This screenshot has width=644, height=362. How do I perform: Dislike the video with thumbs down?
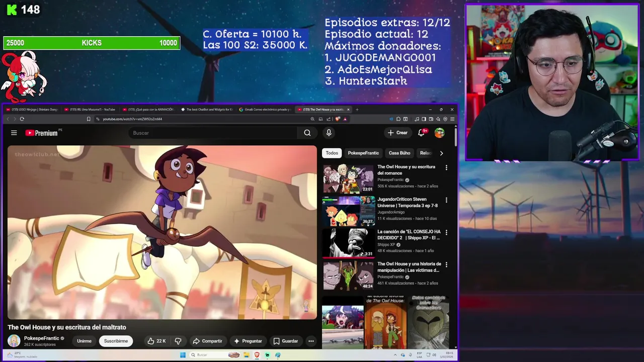(x=178, y=341)
